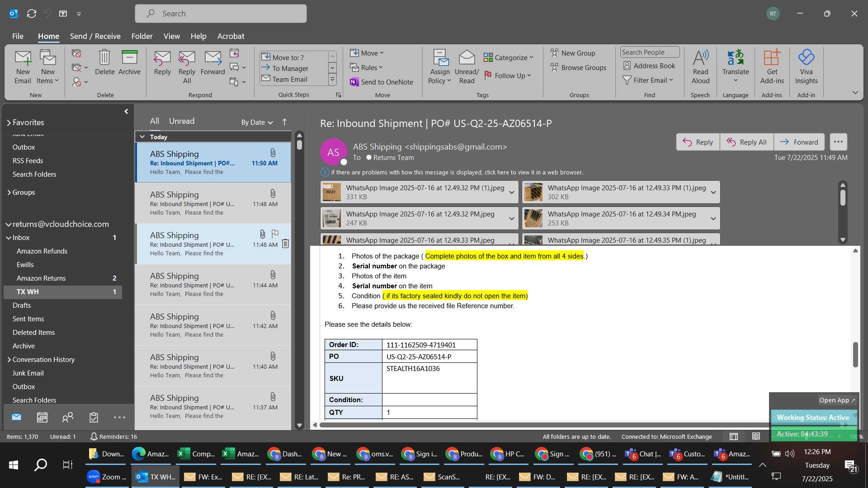Click Reply All in the ribbon

187,67
